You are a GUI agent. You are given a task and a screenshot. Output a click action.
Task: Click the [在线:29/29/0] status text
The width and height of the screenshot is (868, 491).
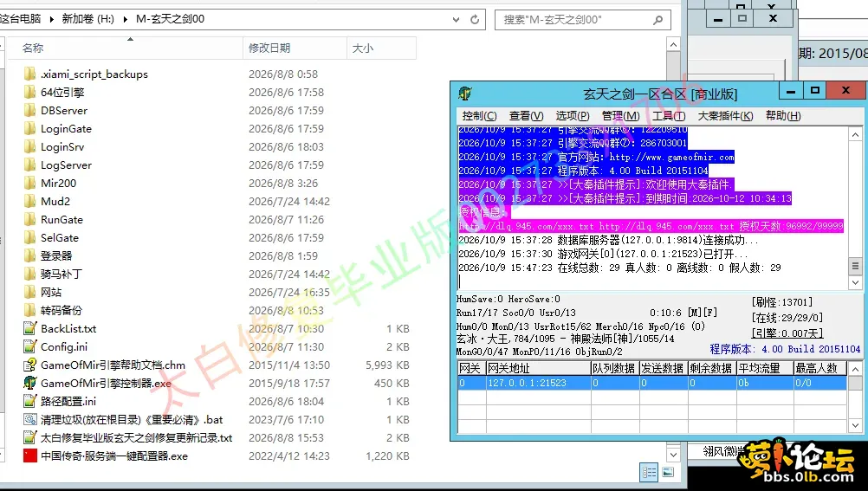click(x=787, y=318)
